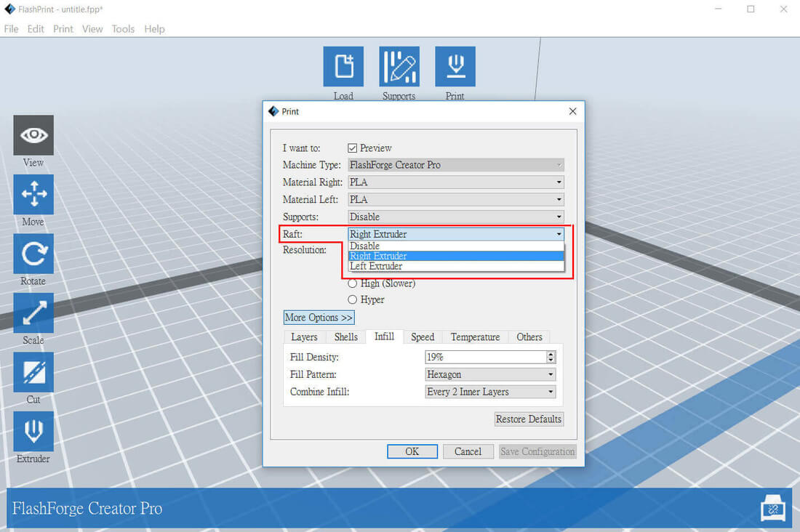Click the More Options button
This screenshot has width=800, height=532.
(319, 318)
